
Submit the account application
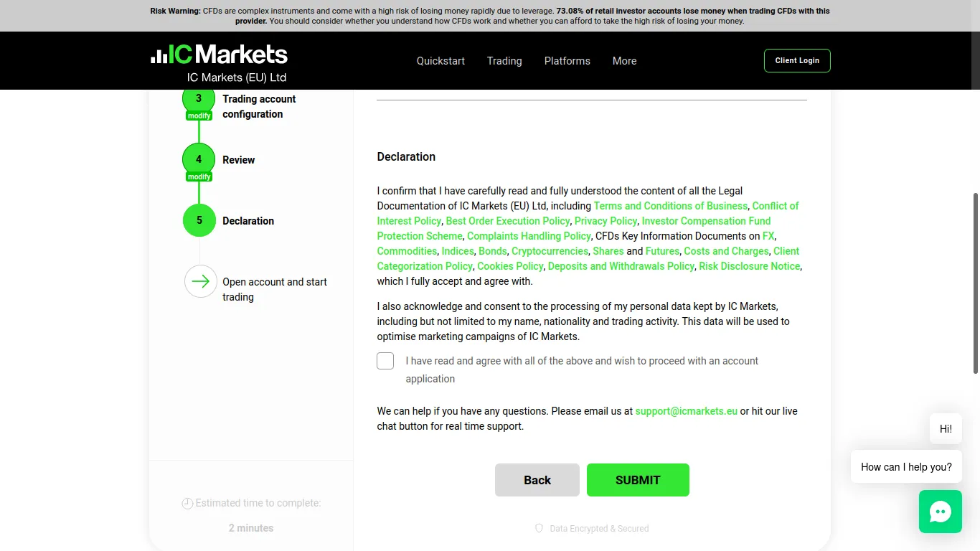coord(638,480)
